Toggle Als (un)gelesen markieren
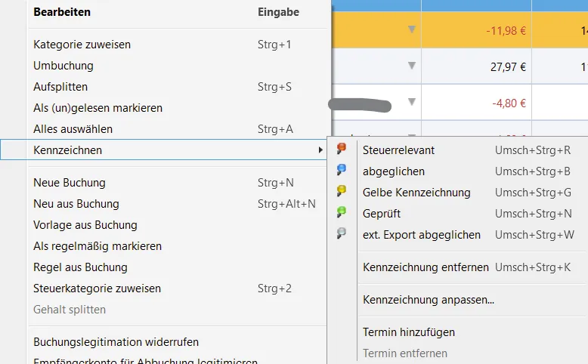Image resolution: width=588 pixels, height=364 pixels. (97, 108)
